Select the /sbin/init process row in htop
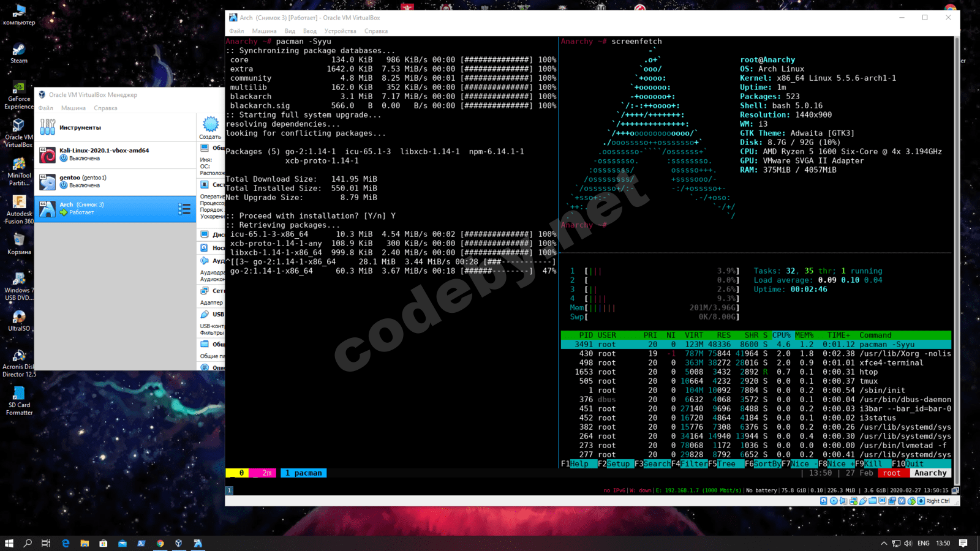The image size is (980, 551). pos(756,391)
